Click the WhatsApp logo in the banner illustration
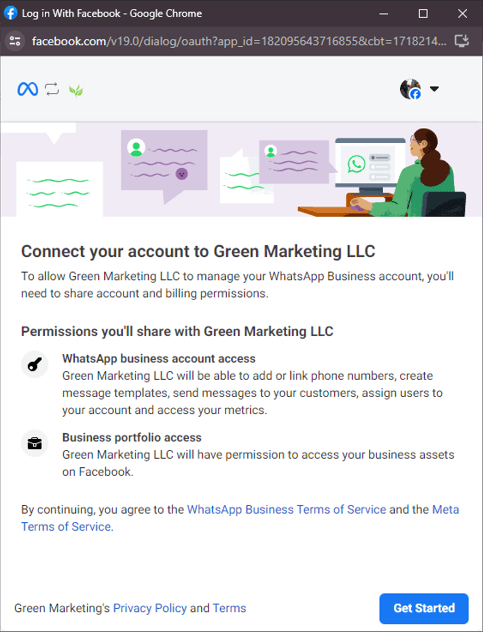This screenshot has width=483, height=632. (356, 164)
